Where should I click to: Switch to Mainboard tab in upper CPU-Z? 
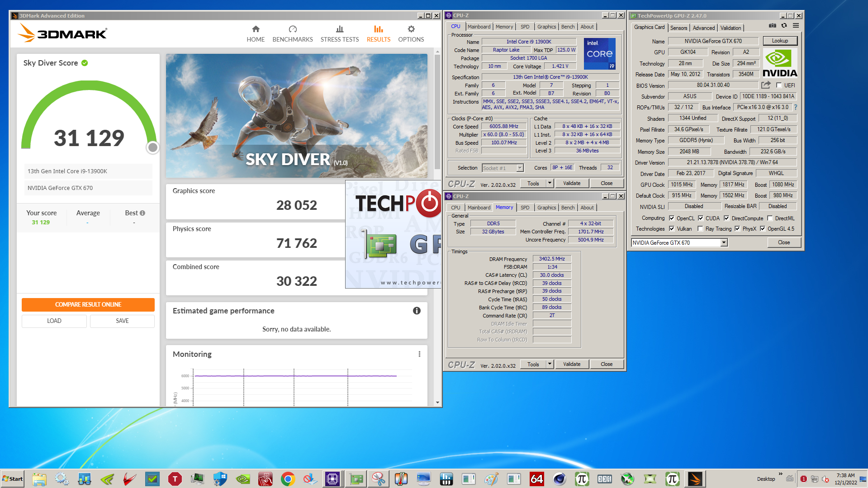click(x=479, y=27)
